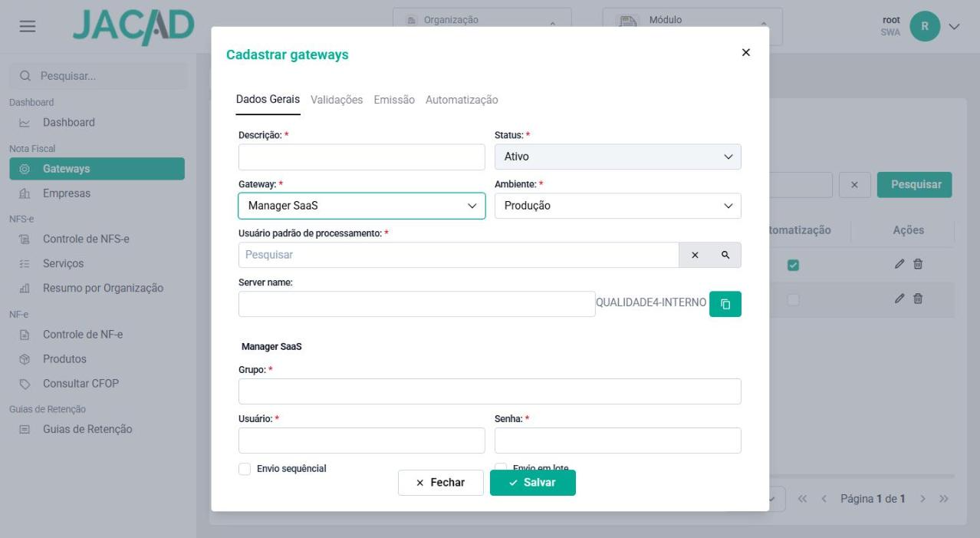980x538 pixels.
Task: Click the Salvar button
Action: [533, 483]
